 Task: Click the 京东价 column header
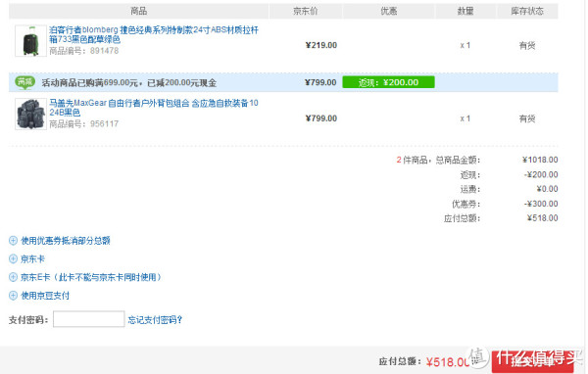coord(305,11)
